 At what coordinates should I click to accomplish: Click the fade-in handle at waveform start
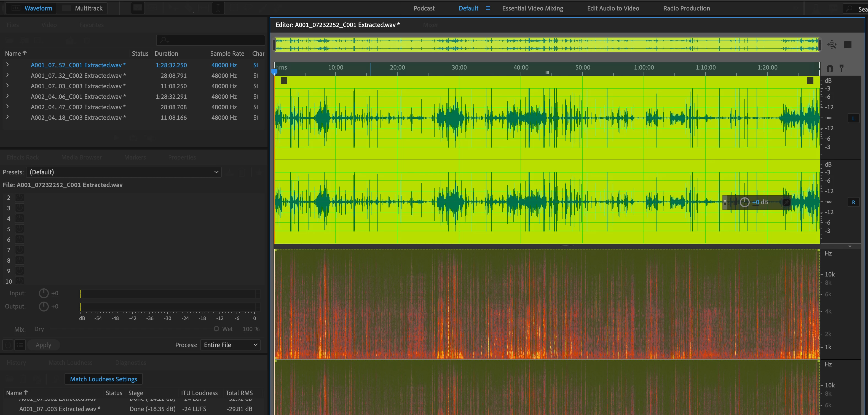(x=284, y=81)
